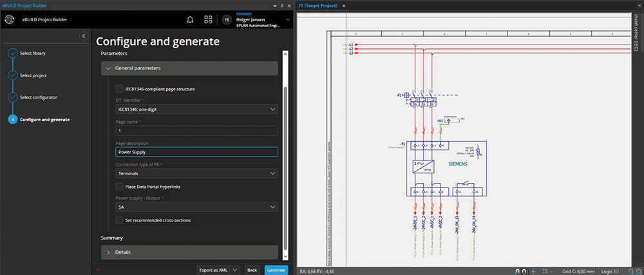Click into the Page name field
The width and height of the screenshot is (644, 275).
tap(196, 131)
